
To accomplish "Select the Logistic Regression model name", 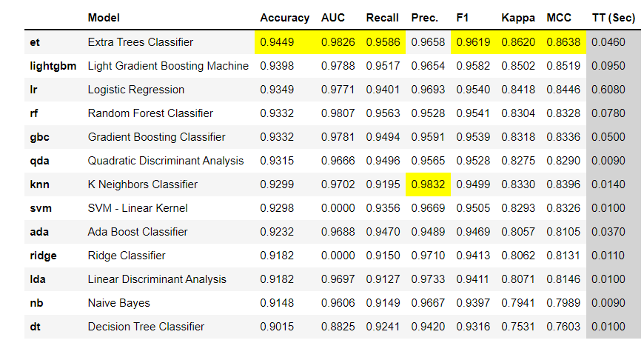I will pyautogui.click(x=136, y=90).
